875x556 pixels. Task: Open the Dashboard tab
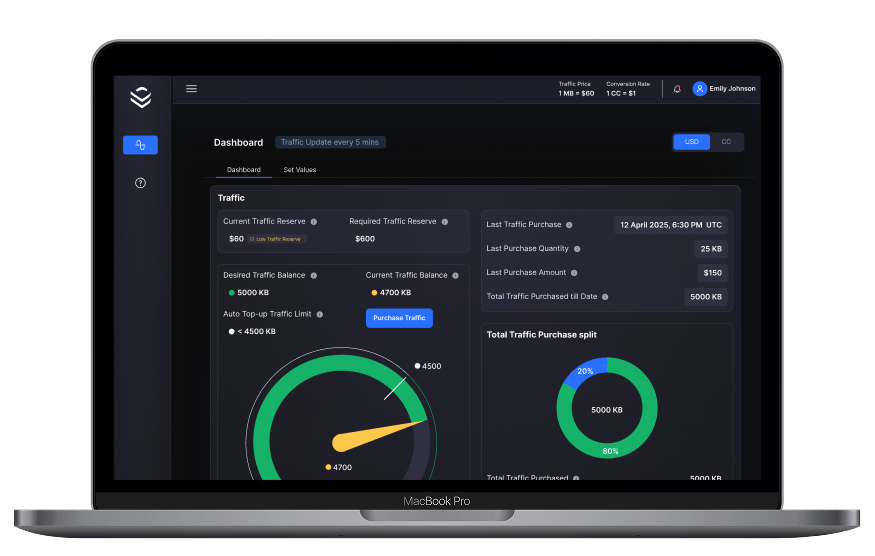tap(244, 170)
